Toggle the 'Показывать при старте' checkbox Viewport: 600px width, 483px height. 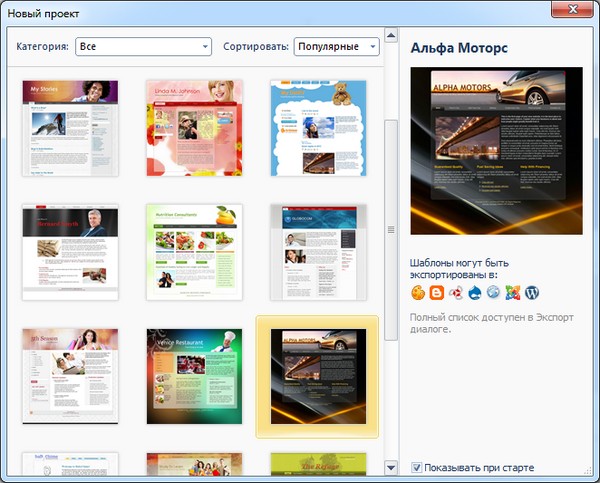417,467
